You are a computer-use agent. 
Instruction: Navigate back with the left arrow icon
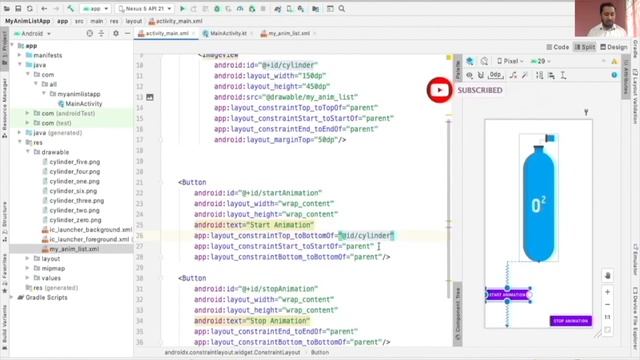(x=44, y=9)
